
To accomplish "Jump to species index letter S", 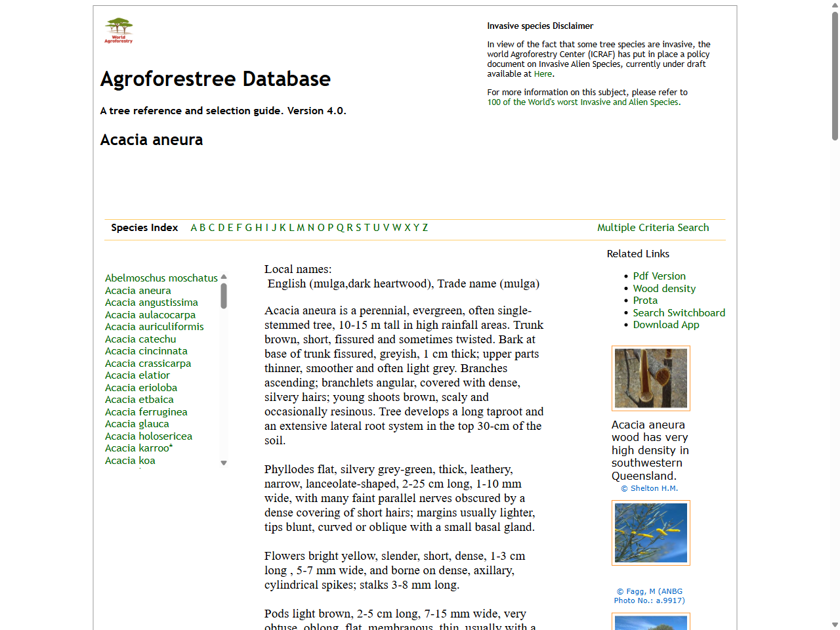I will pyautogui.click(x=358, y=228).
